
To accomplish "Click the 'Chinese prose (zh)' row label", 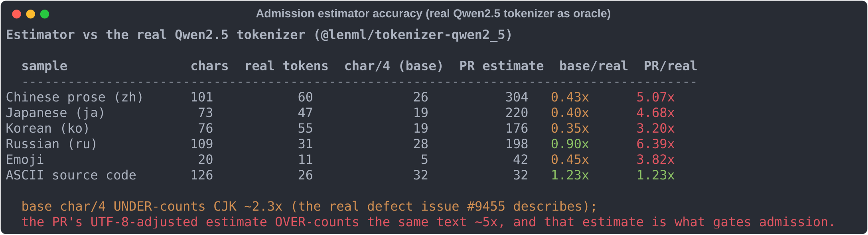I will (x=75, y=97).
